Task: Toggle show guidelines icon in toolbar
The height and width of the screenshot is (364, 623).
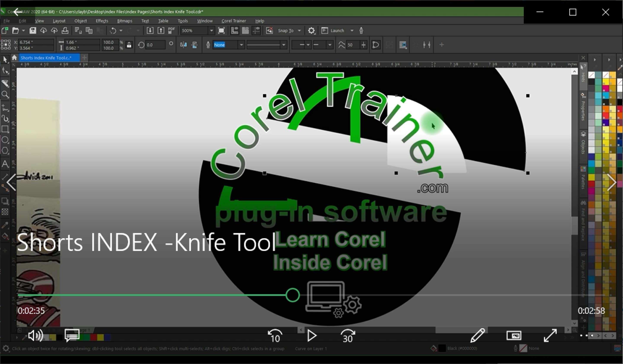Action: 256,31
